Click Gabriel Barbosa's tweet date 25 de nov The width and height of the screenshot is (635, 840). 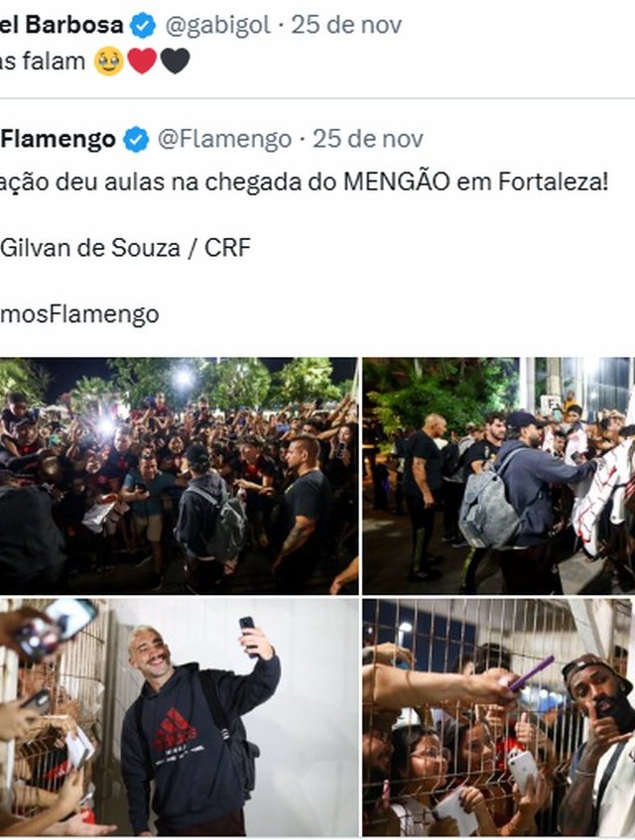click(346, 25)
